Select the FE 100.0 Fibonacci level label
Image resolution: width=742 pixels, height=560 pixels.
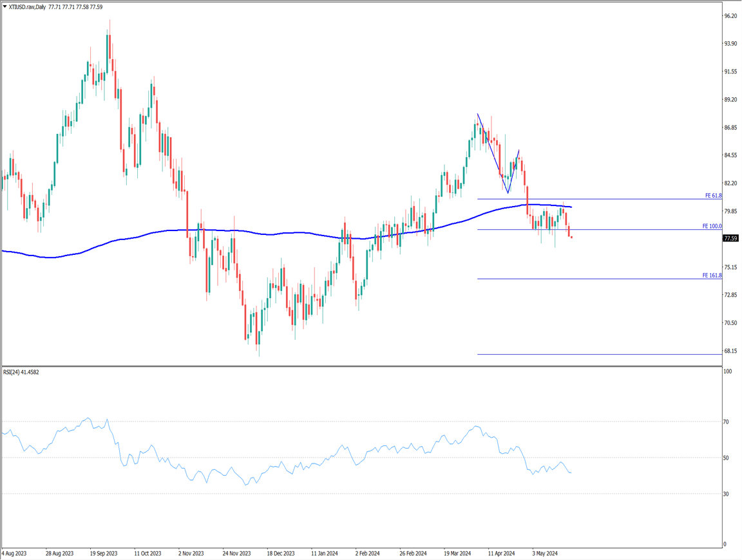pyautogui.click(x=712, y=227)
